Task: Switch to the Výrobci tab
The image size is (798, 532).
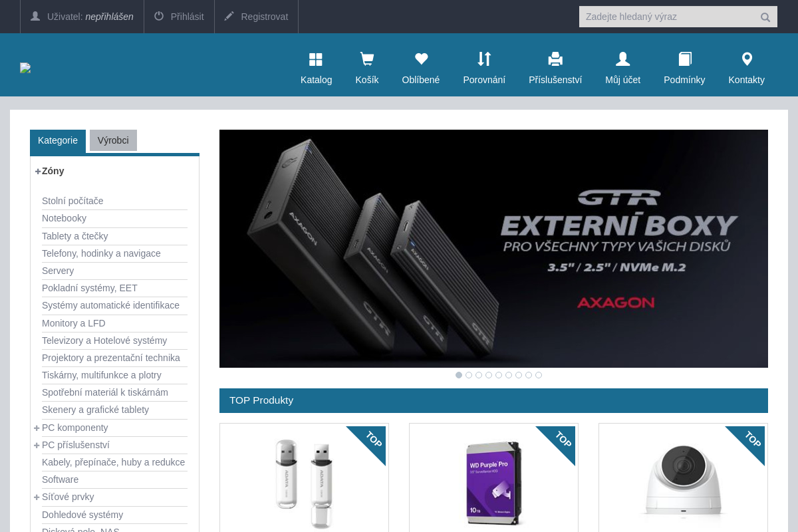Action: 113,140
